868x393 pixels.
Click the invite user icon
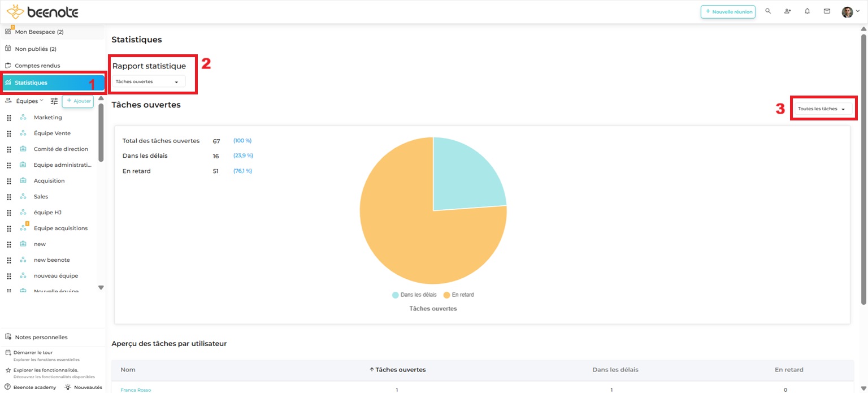click(787, 11)
